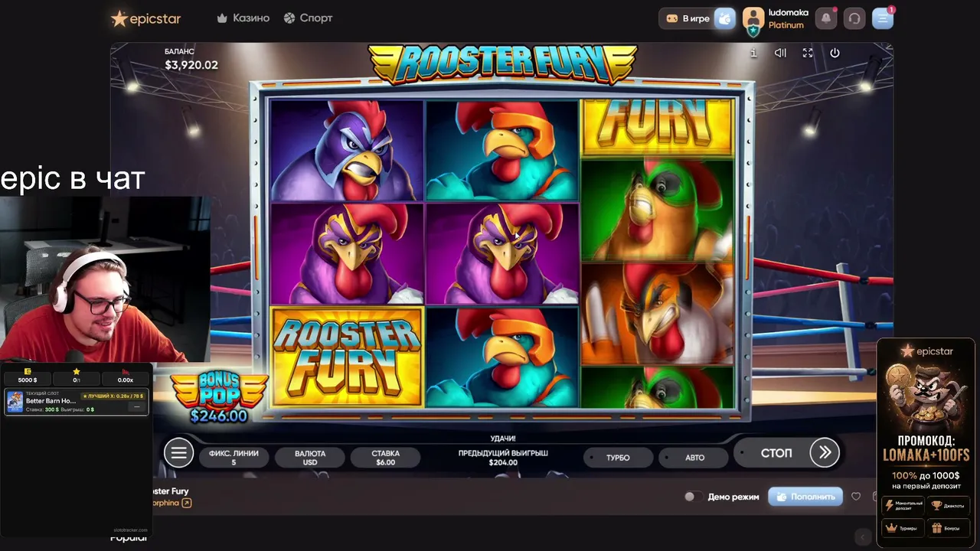The height and width of the screenshot is (551, 980).
Task: Click the Rooster Fury scatter symbol
Action: pos(347,357)
